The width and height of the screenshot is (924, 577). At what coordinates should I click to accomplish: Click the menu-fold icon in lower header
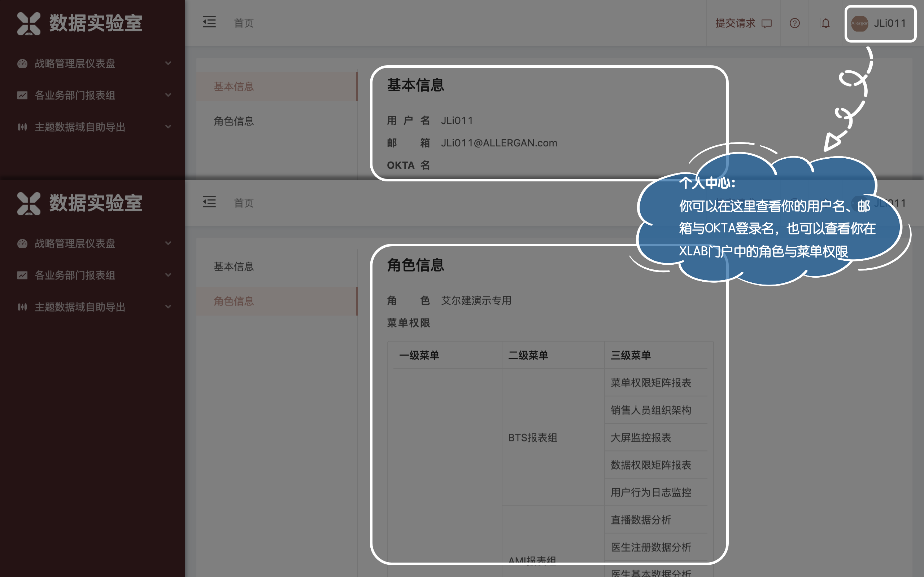[209, 202]
